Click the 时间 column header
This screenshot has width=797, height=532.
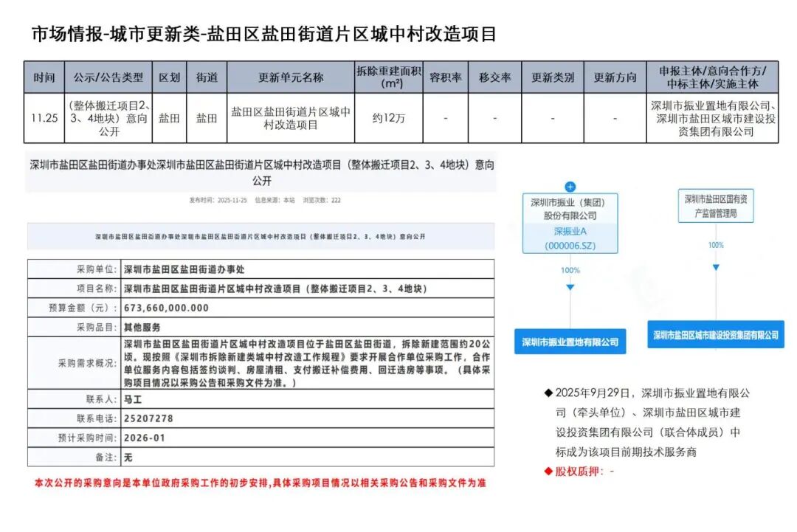tap(44, 77)
